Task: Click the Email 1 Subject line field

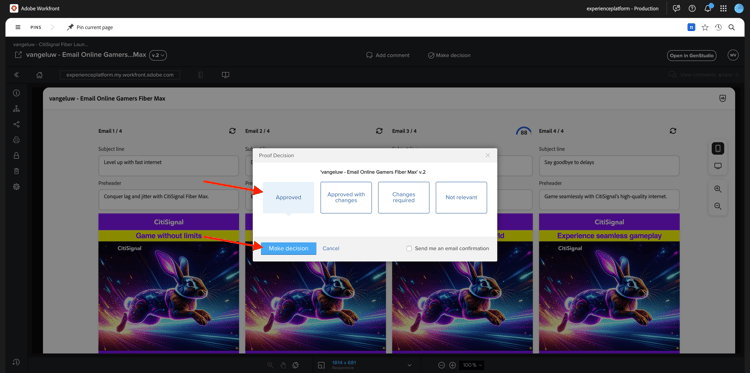Action: click(168, 165)
